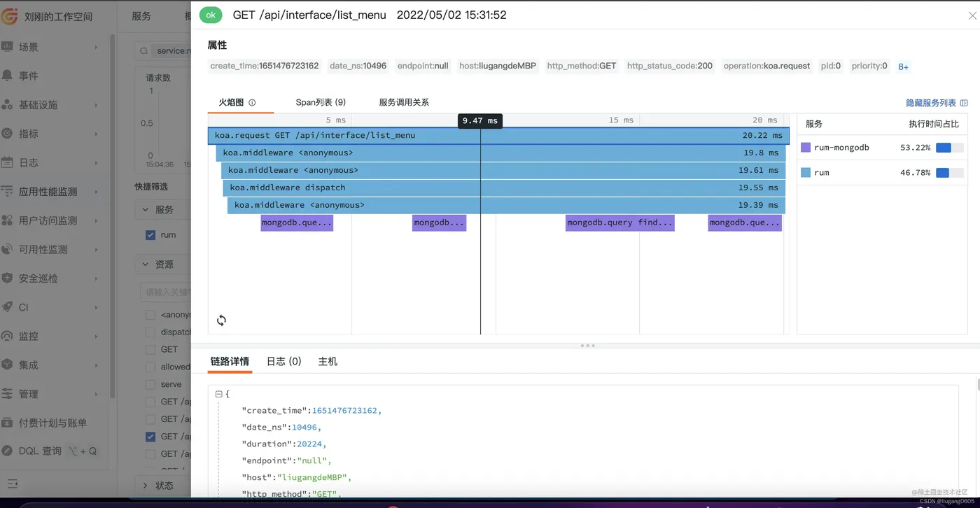Click the operation:koa.request attribute tag
The height and width of the screenshot is (508, 980).
[x=766, y=66]
